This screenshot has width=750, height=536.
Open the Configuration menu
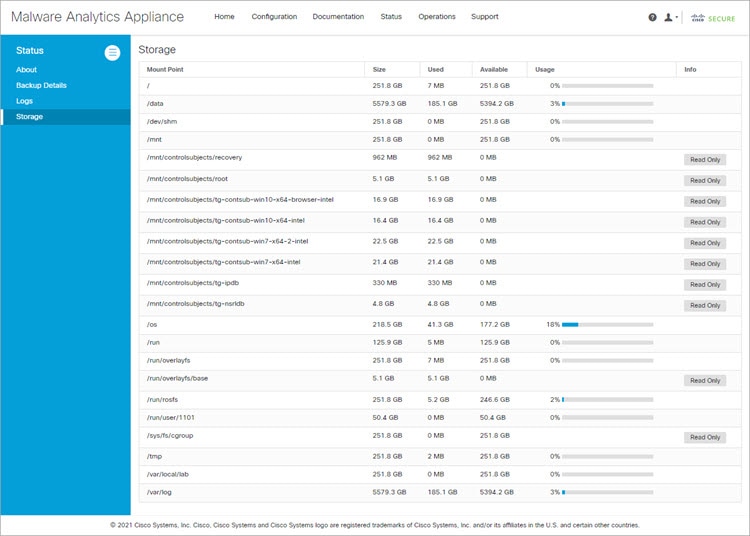[274, 16]
